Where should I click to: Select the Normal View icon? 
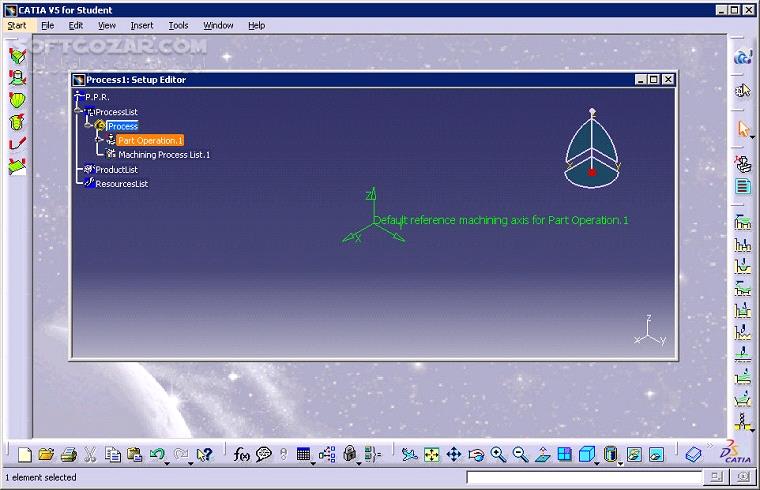(x=543, y=455)
